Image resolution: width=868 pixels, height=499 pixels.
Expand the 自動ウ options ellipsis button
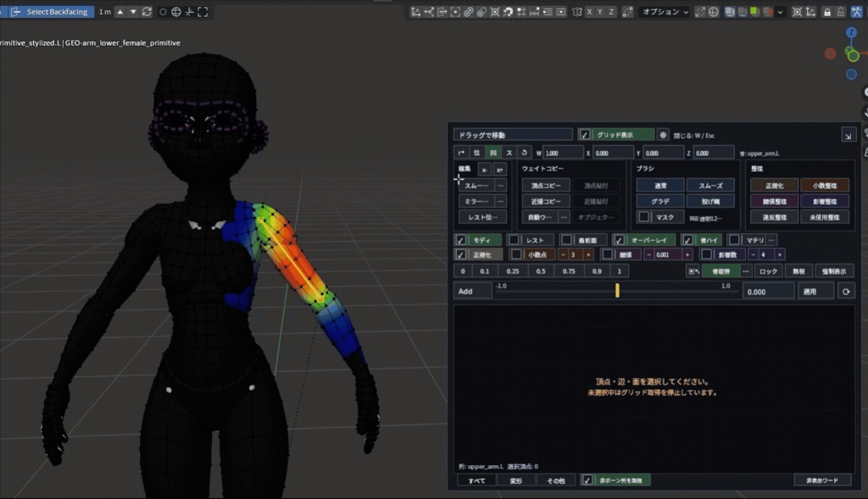pos(564,218)
